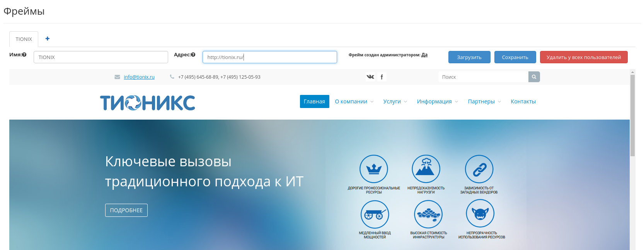Click the plus icon to add frame
This screenshot has width=644, height=250.
pos(48,39)
